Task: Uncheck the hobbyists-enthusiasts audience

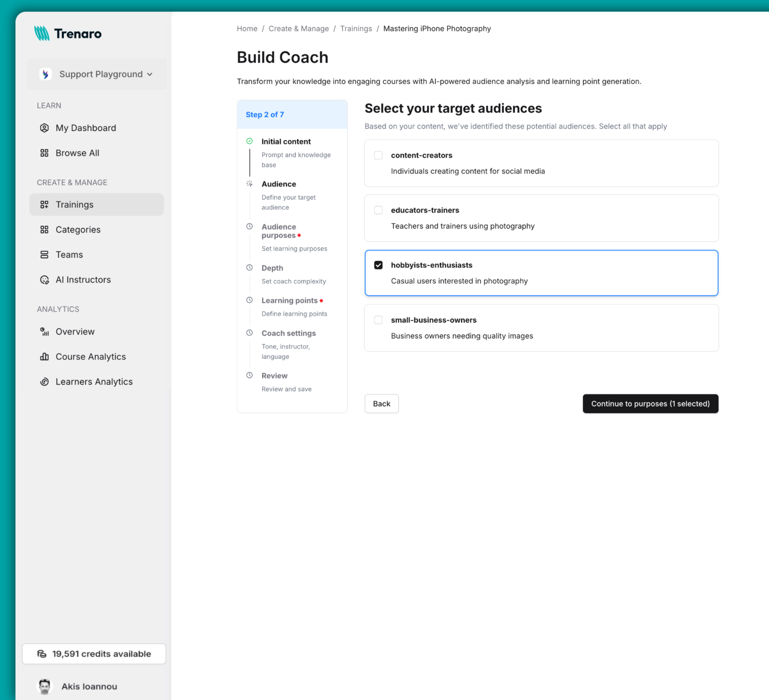Action: (378, 265)
